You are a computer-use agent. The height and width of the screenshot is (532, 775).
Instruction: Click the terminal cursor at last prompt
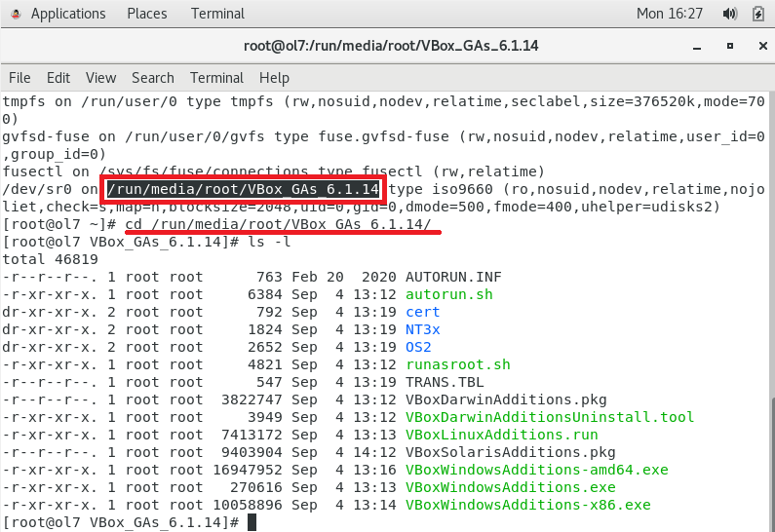click(x=252, y=522)
